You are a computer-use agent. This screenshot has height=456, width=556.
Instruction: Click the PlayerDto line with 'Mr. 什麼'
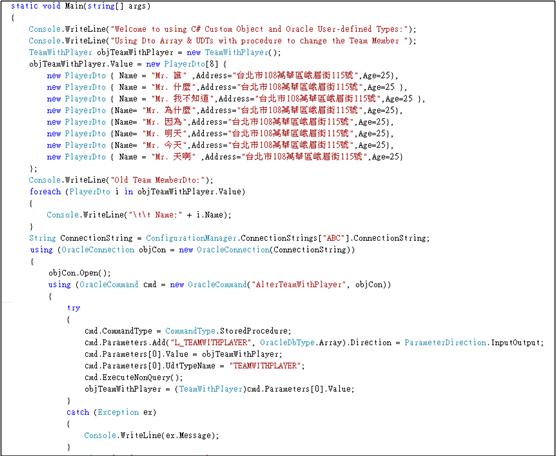pos(227,87)
